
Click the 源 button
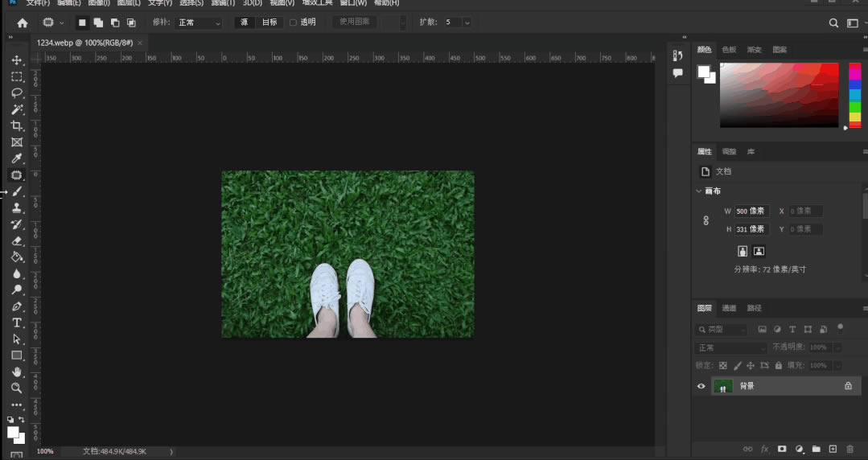click(244, 23)
